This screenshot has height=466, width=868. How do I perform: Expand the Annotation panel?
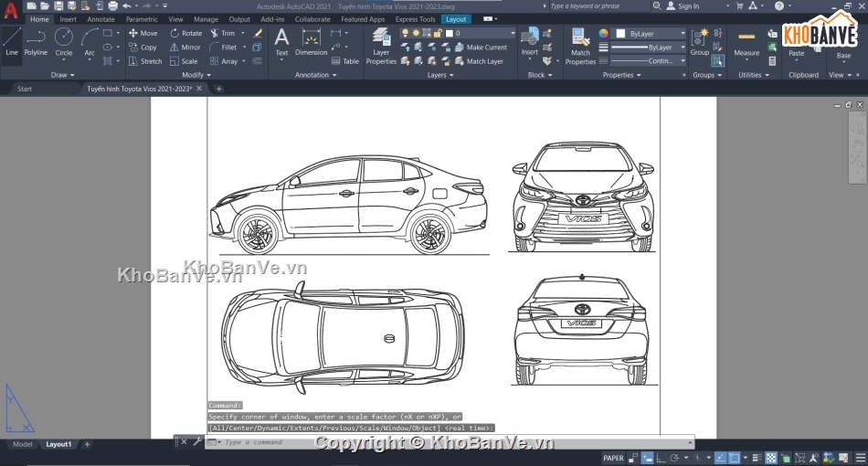(x=315, y=75)
